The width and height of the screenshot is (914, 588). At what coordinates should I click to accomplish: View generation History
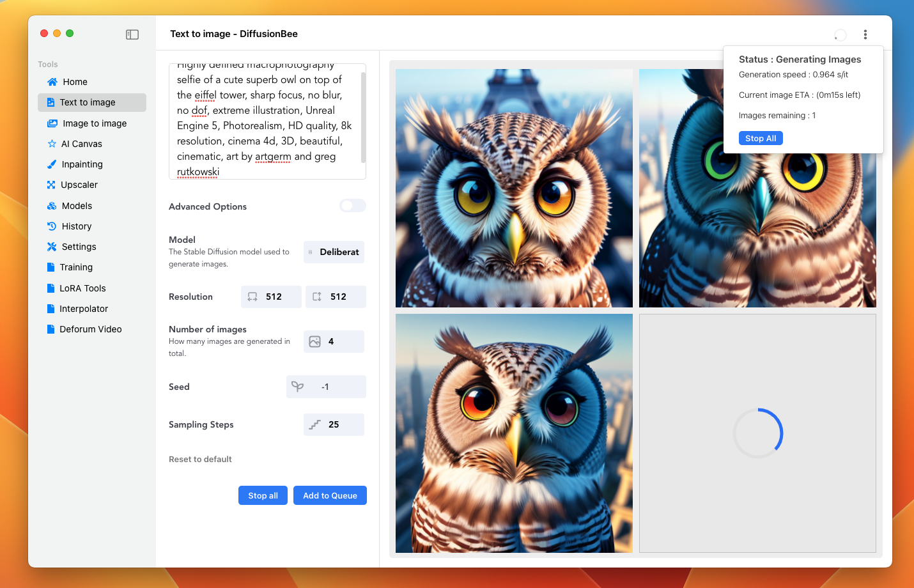77,226
